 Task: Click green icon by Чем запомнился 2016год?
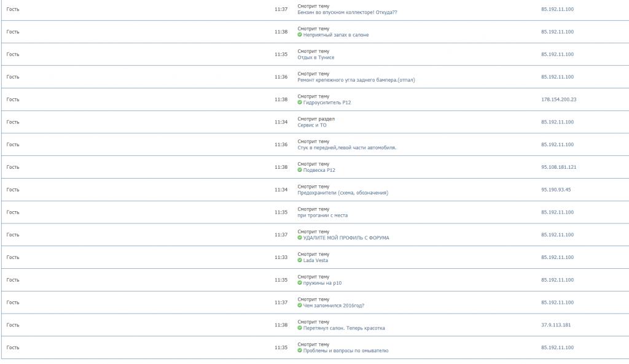[x=300, y=306]
